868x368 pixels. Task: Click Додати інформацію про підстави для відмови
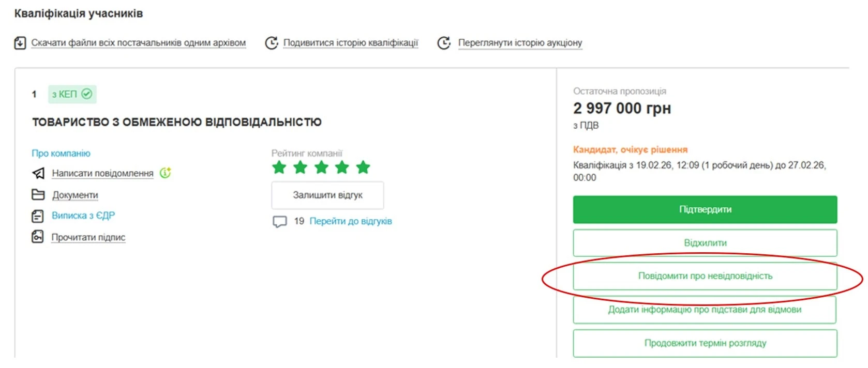[x=705, y=310]
